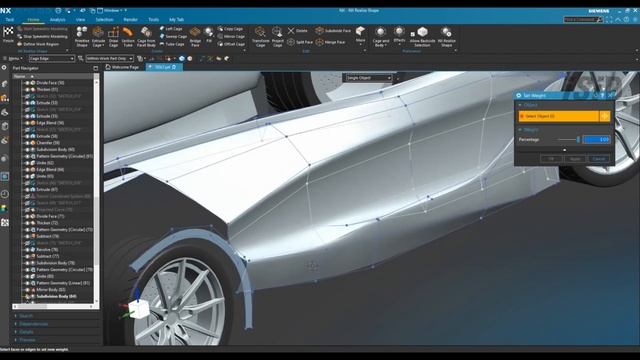This screenshot has width=640, height=360.
Task: Select Subdivision Body (84) in Part Navigator
Action: [x=56, y=296]
